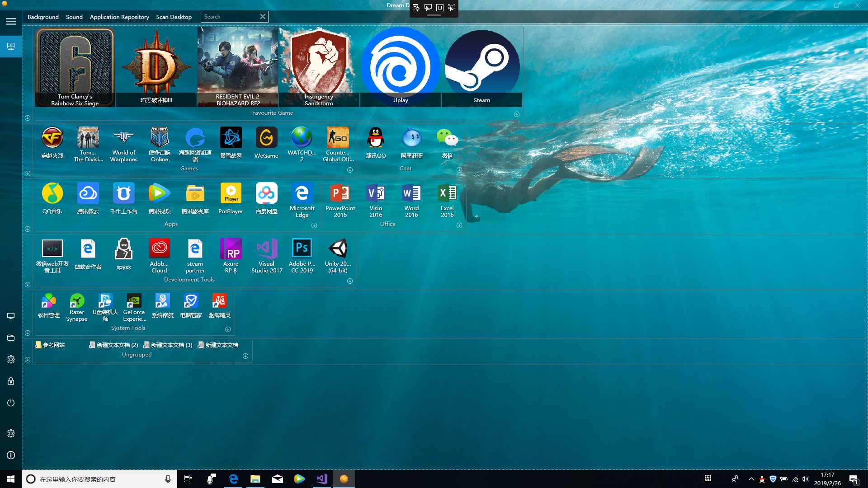Launch Visual Studio 2017
The image size is (868, 488).
(x=267, y=256)
